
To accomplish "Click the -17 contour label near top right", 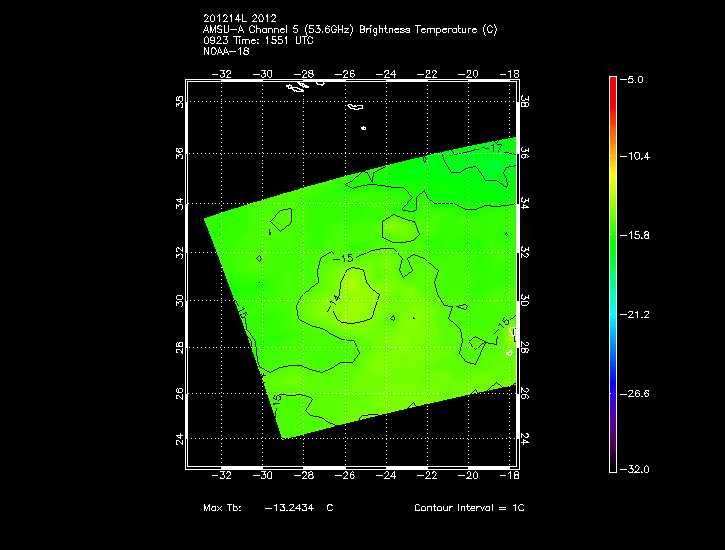I will pos(491,148).
